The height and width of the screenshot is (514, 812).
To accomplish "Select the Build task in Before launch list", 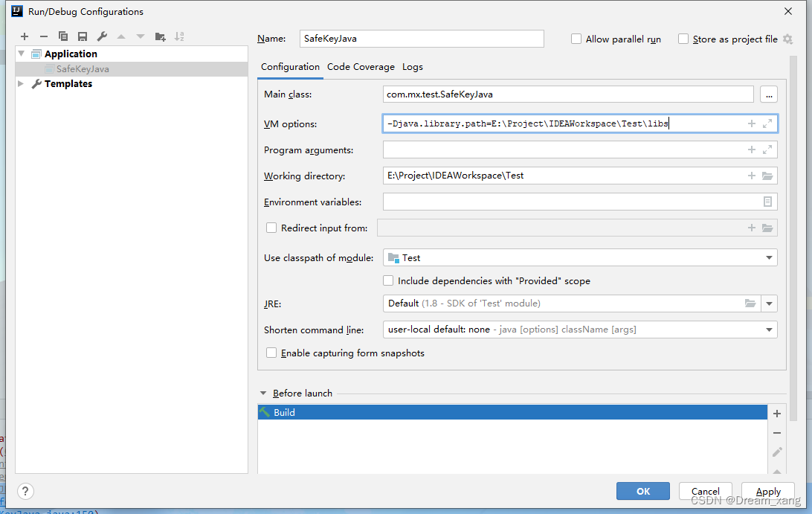I will (512, 412).
